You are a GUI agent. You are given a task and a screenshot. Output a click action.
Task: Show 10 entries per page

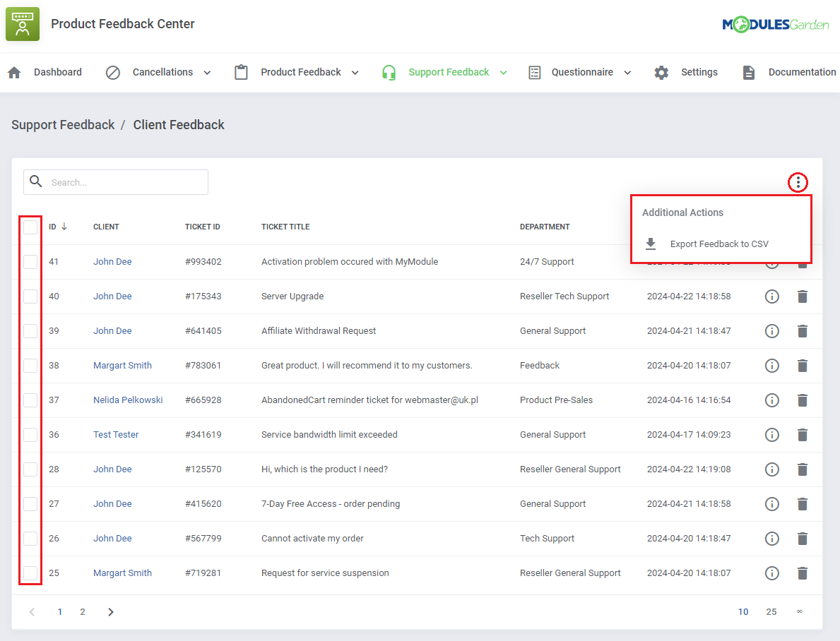pyautogui.click(x=743, y=611)
